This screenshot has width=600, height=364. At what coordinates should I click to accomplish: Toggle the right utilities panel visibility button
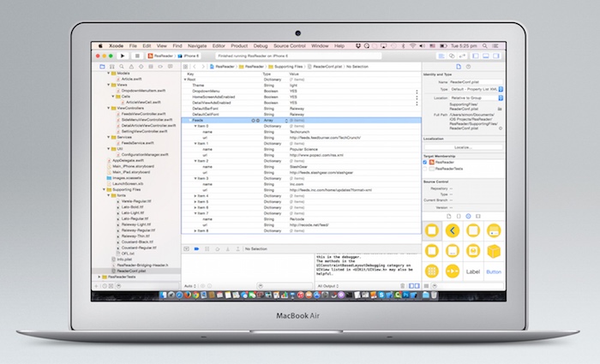coord(498,56)
